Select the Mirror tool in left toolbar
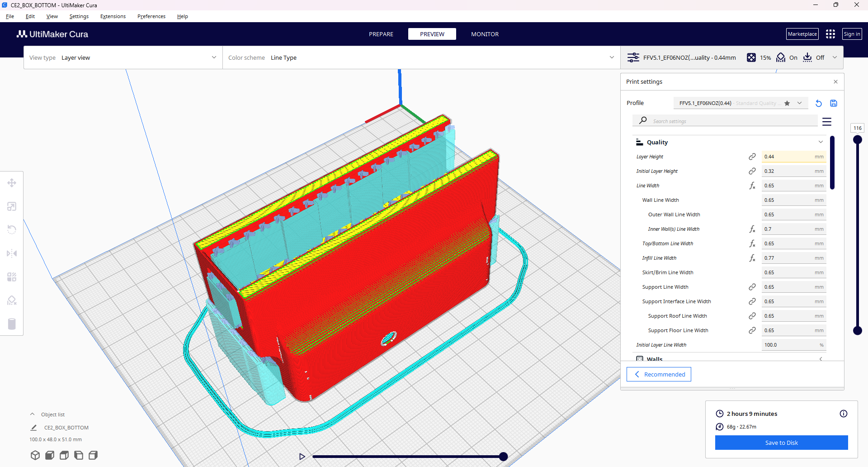 point(12,253)
